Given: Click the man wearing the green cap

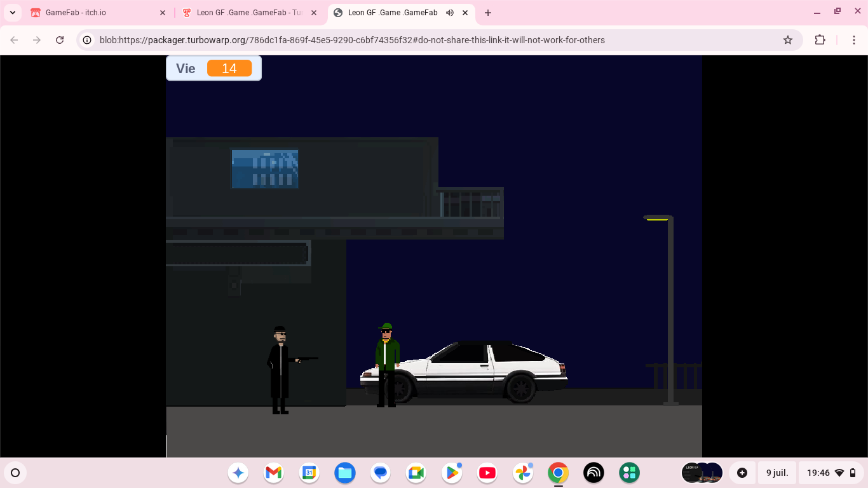Looking at the screenshot, I should pyautogui.click(x=387, y=365).
